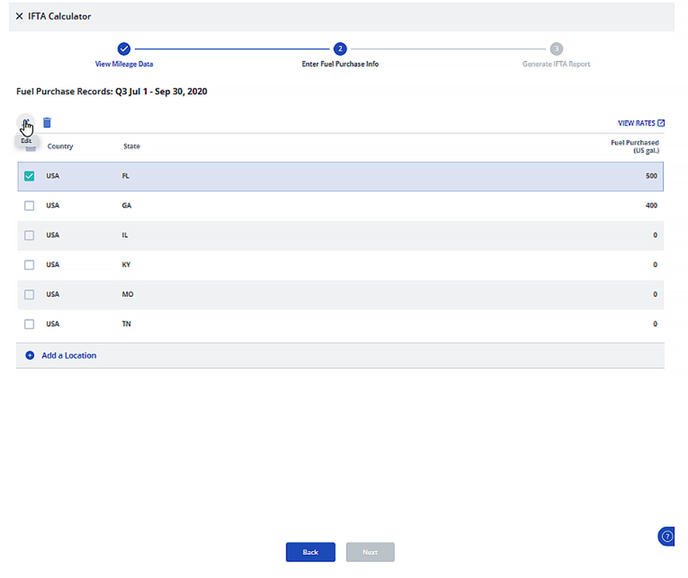
Task: Click the TN fuel value 0
Action: point(655,324)
